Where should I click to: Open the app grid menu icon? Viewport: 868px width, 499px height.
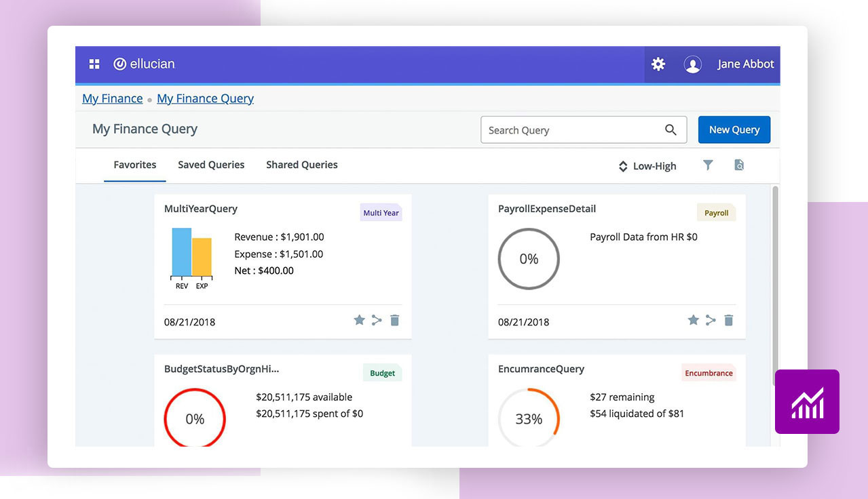point(94,64)
